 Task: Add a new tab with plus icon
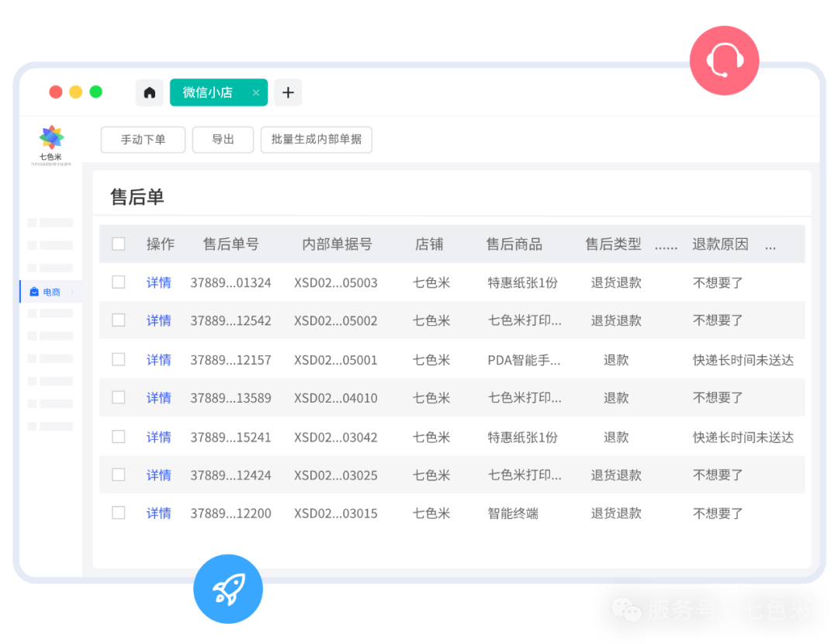click(288, 92)
